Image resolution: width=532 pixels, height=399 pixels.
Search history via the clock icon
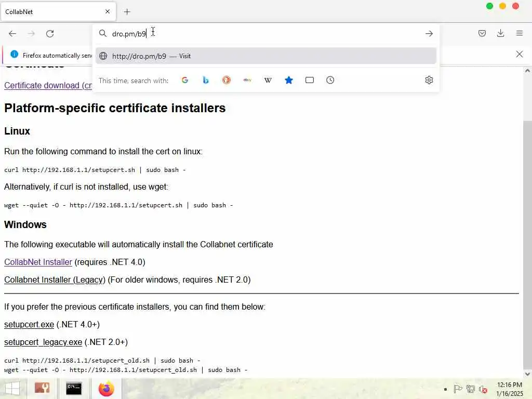[x=330, y=80]
